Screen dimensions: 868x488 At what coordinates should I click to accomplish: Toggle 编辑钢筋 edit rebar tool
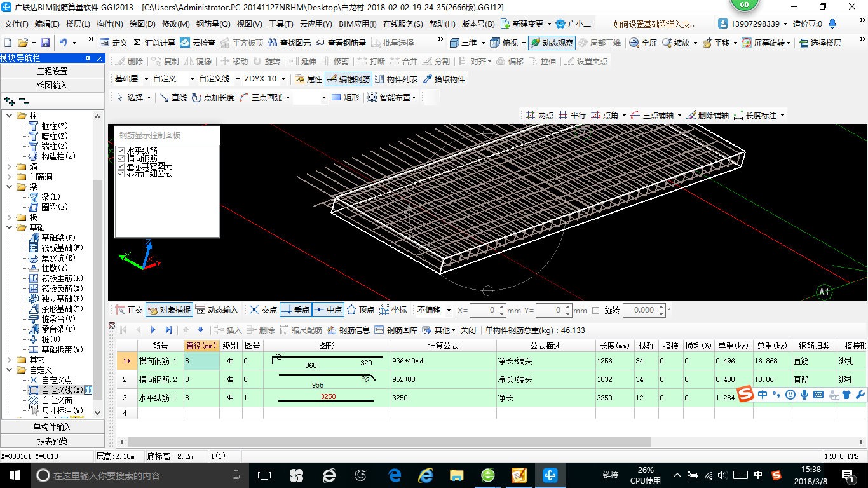click(x=348, y=79)
